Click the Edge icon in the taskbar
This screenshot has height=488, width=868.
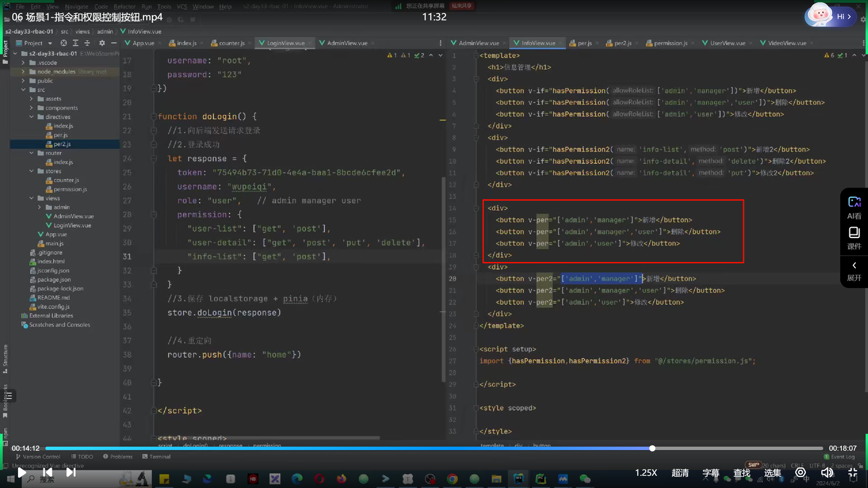297,479
